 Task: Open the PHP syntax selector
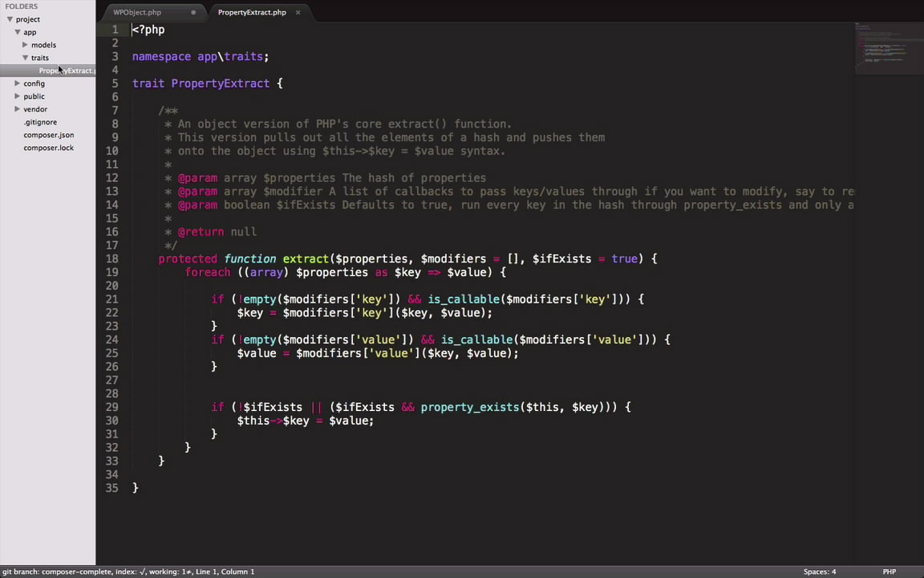[890, 572]
